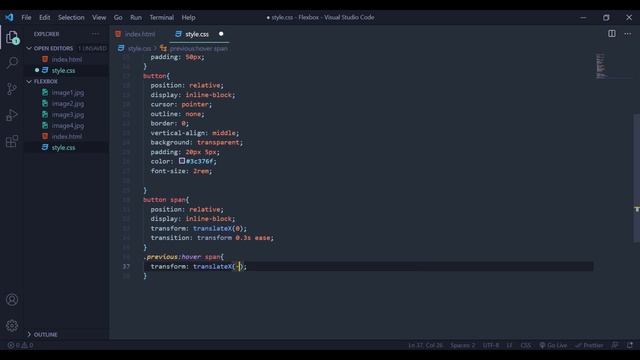Click the 'background: transparent;' line
Screen dimensions: 640x360
[x=197, y=143]
